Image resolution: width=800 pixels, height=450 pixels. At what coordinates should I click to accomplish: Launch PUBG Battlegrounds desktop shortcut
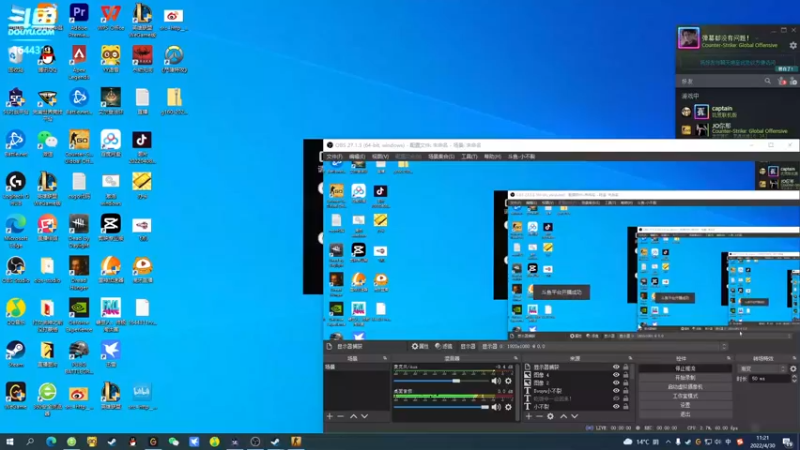(79, 358)
